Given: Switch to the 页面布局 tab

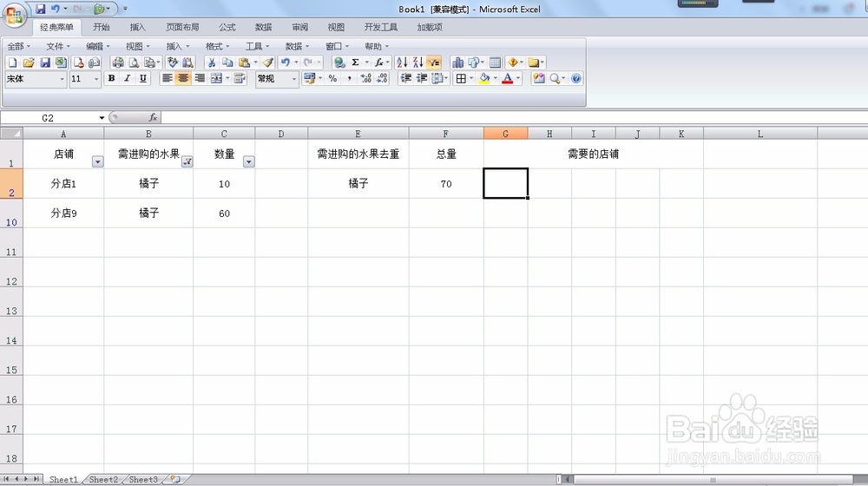Looking at the screenshot, I should [x=182, y=27].
